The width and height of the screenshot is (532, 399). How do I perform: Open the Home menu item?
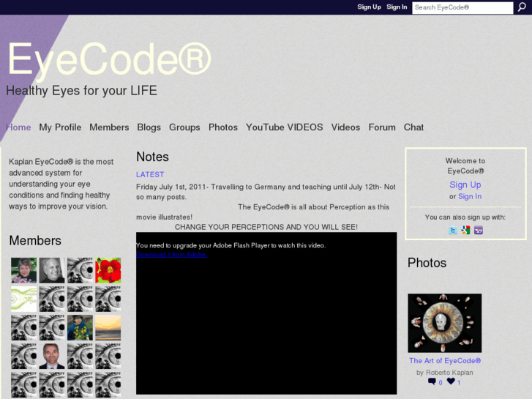point(19,127)
